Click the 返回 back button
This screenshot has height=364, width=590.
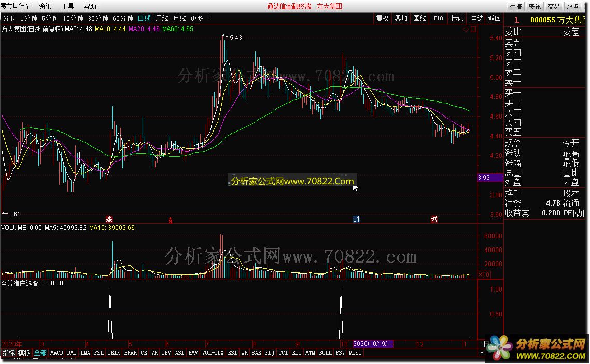(x=495, y=18)
